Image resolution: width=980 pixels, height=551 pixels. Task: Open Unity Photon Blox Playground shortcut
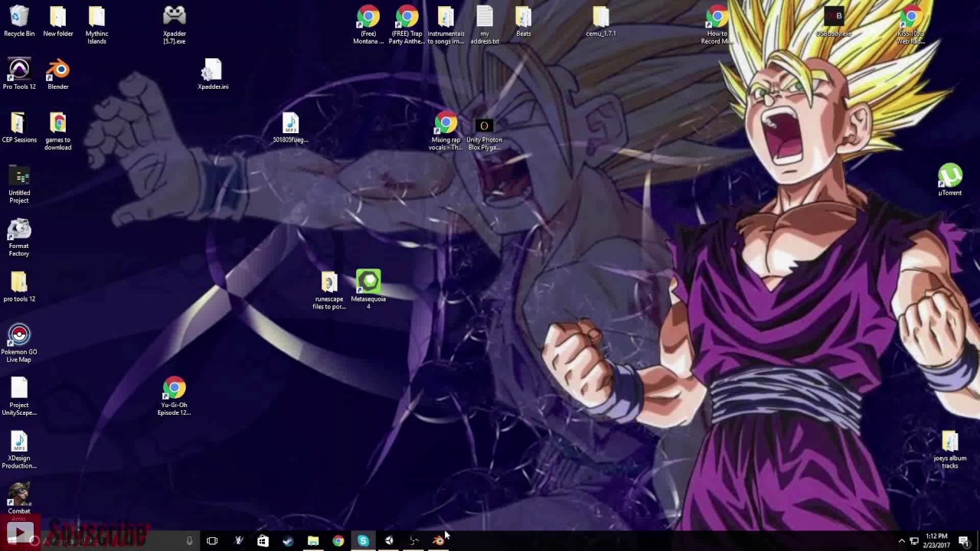485,132
